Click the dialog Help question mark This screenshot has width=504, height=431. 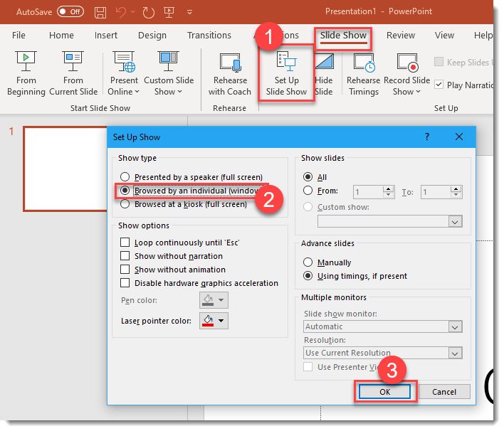pos(427,137)
